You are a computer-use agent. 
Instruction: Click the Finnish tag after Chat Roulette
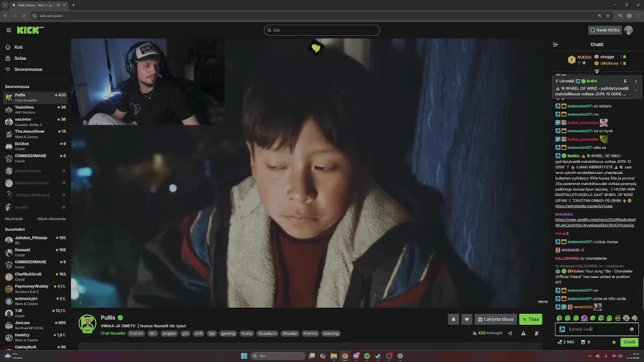[136, 333]
